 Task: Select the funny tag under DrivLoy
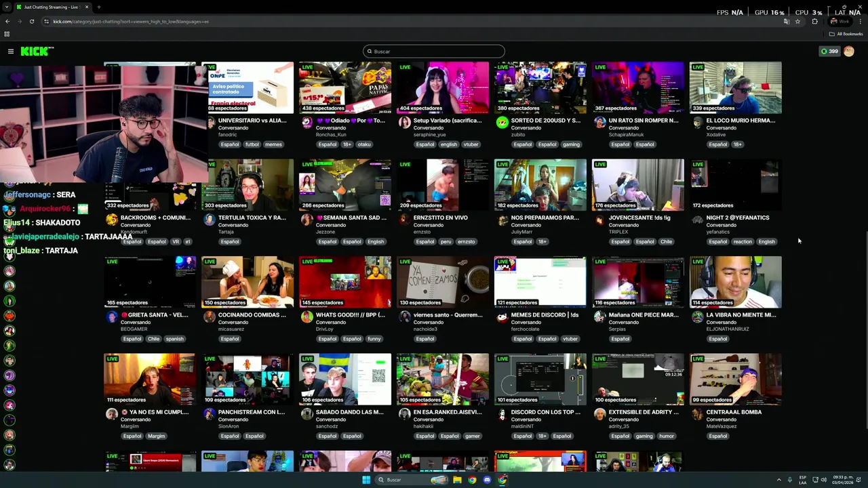pos(374,339)
